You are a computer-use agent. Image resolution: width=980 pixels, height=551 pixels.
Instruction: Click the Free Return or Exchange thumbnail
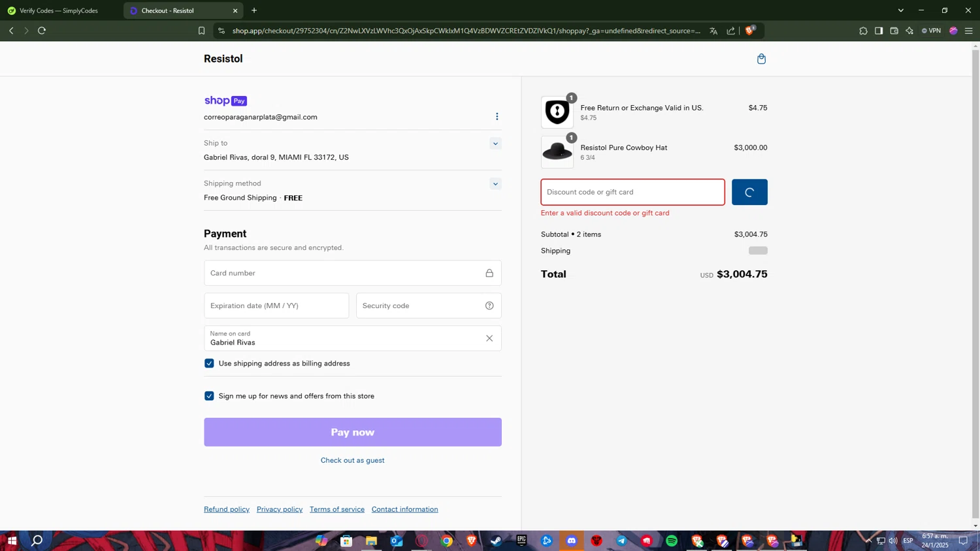tap(557, 112)
